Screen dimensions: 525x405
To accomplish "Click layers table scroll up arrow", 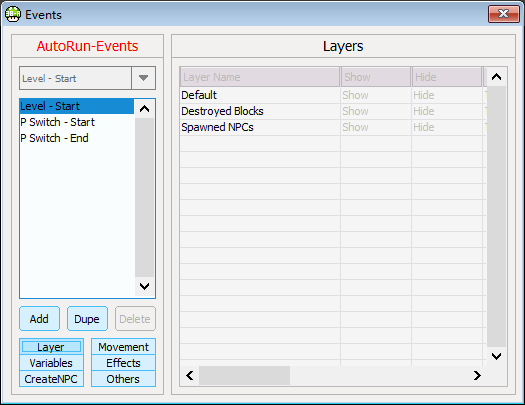I will click(496, 77).
